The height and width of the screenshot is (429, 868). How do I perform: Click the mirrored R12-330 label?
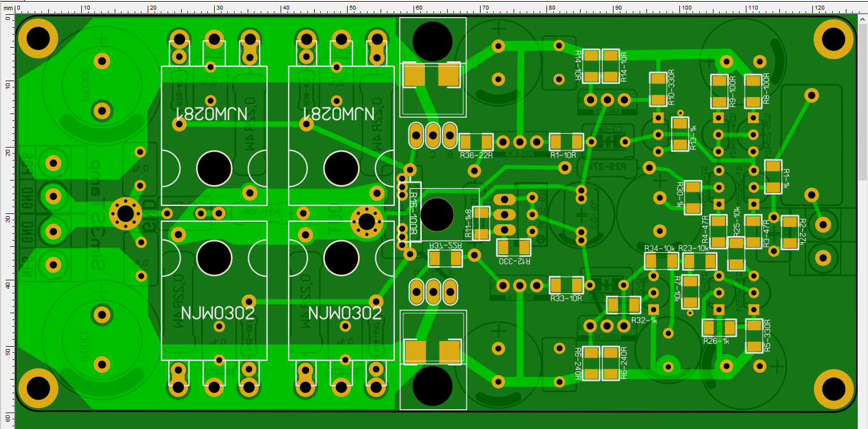(x=515, y=262)
